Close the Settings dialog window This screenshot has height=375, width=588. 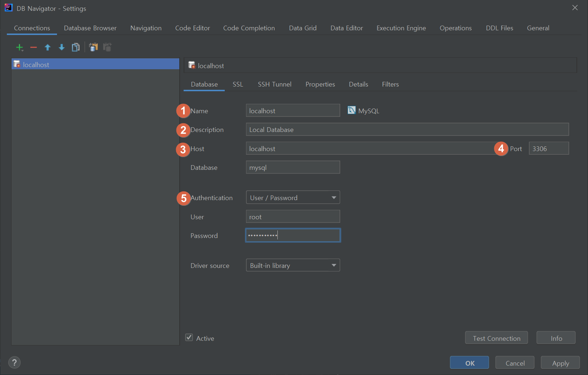coord(575,8)
